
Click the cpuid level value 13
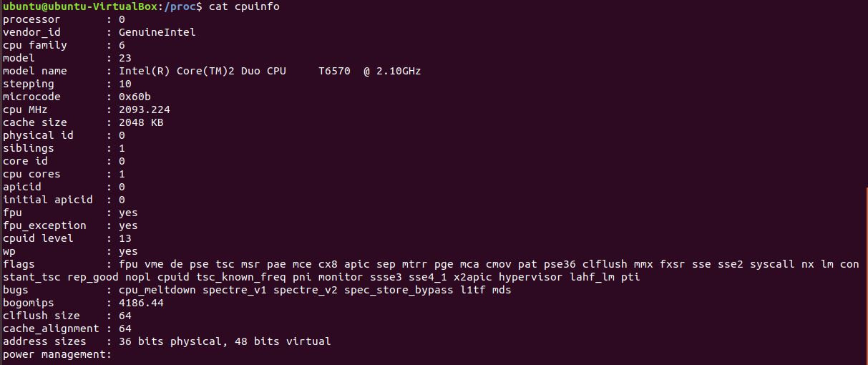click(x=125, y=238)
